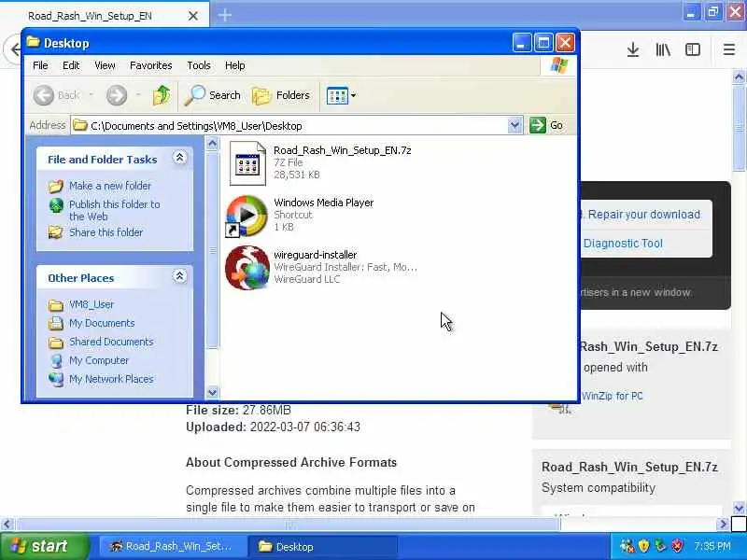Close the Road_Rash_Win_Setup_EN browser tab
This screenshot has width=747, height=560.
[x=193, y=16]
